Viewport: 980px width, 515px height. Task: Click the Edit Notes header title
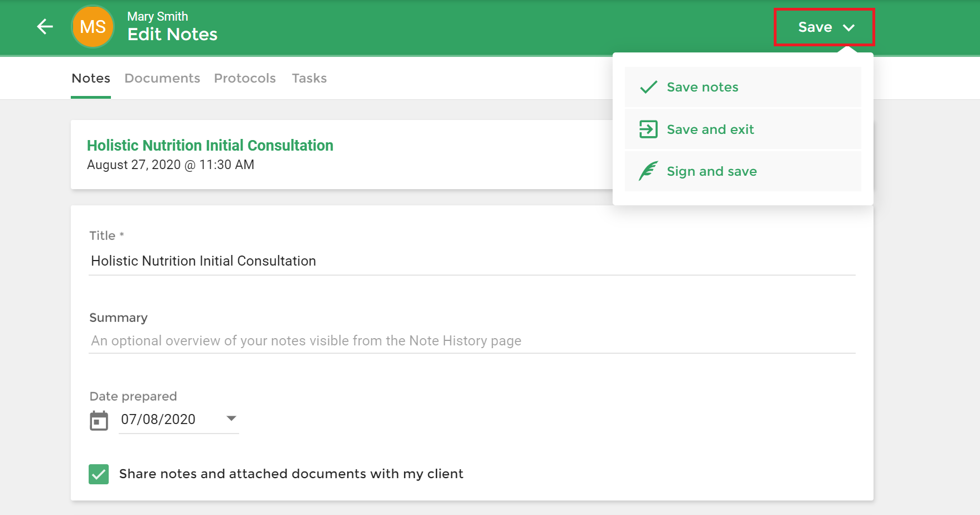pyautogui.click(x=172, y=35)
